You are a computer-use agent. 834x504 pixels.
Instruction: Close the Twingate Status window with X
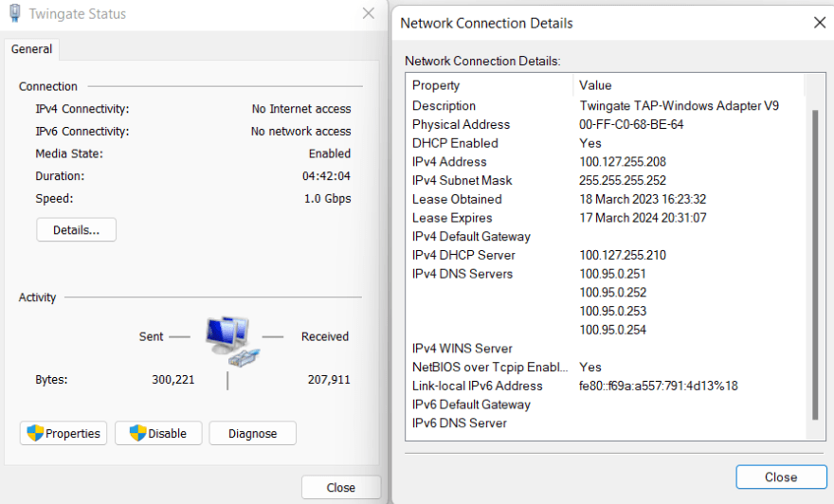[x=368, y=13]
